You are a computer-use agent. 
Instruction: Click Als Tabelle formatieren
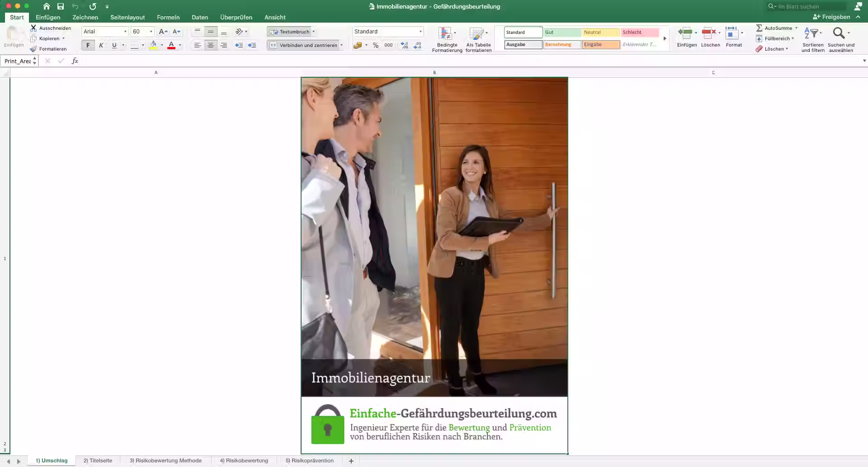click(x=479, y=38)
